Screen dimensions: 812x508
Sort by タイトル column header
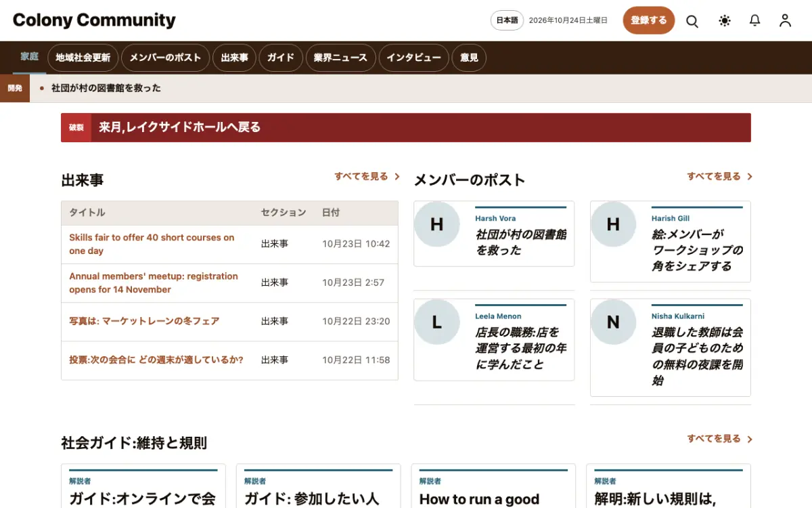(x=87, y=213)
